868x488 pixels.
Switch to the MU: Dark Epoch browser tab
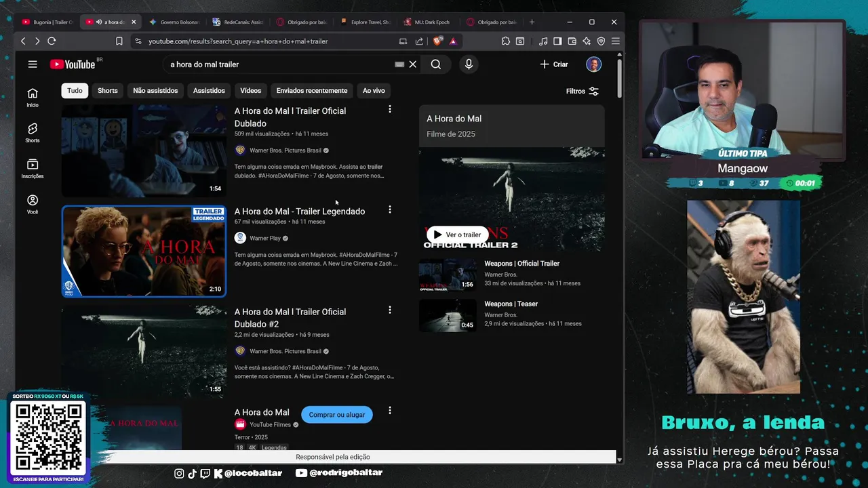click(x=429, y=22)
